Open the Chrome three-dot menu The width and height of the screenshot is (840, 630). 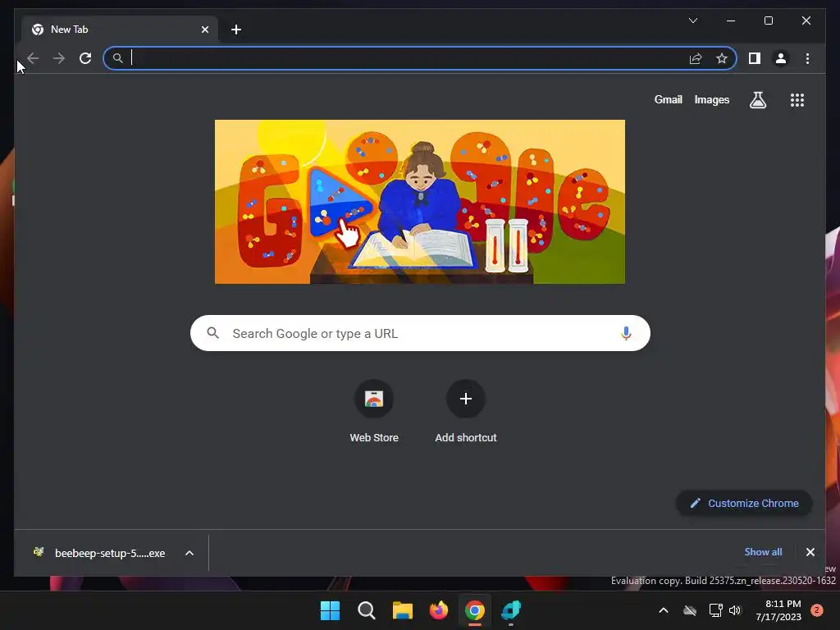tap(807, 58)
